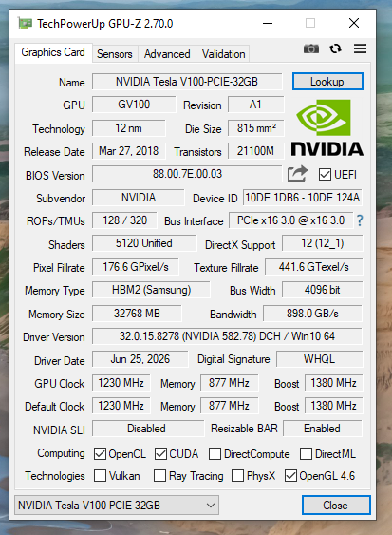Click the Driver Version field
Viewport: 392px width, 535px height.
(x=227, y=336)
